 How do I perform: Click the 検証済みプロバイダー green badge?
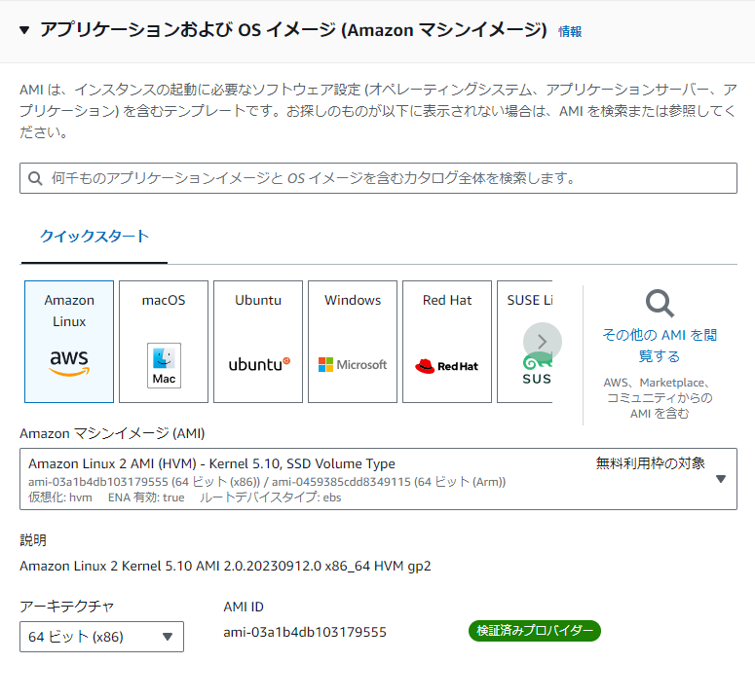535,631
